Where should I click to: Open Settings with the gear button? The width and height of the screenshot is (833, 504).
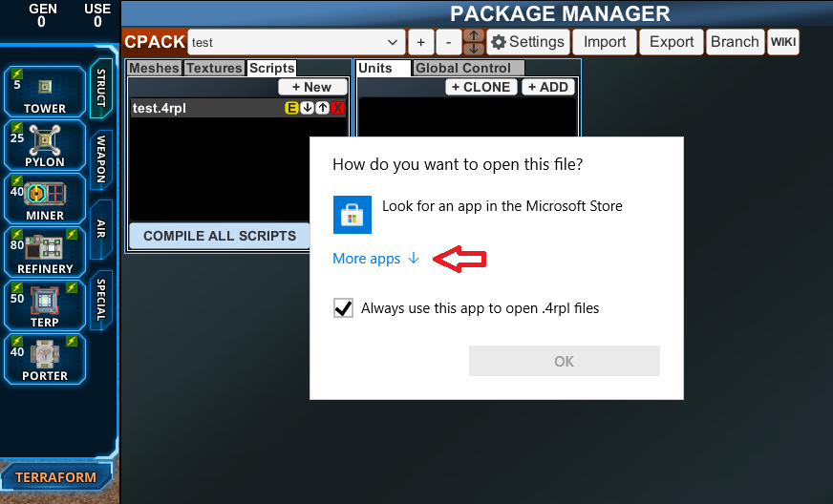[x=528, y=42]
